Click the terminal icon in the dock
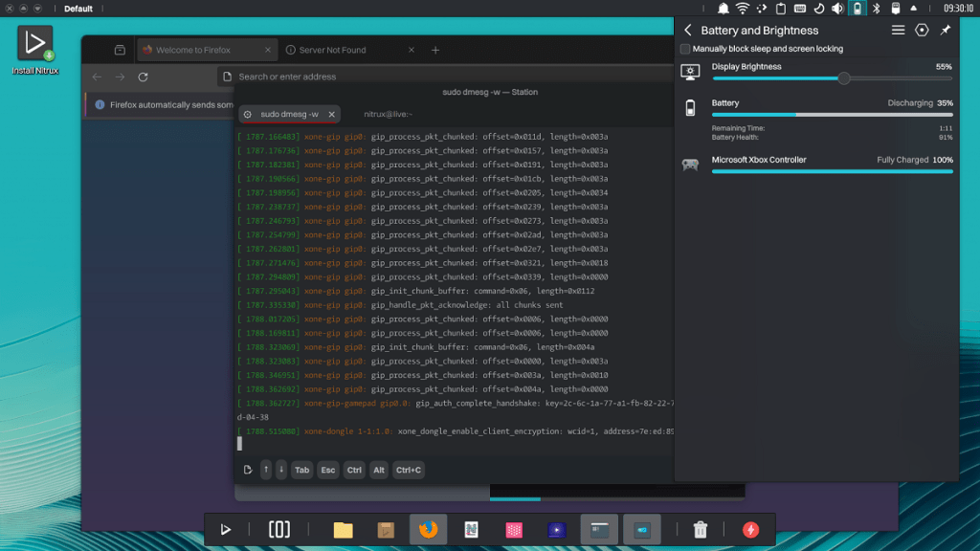 (600, 529)
